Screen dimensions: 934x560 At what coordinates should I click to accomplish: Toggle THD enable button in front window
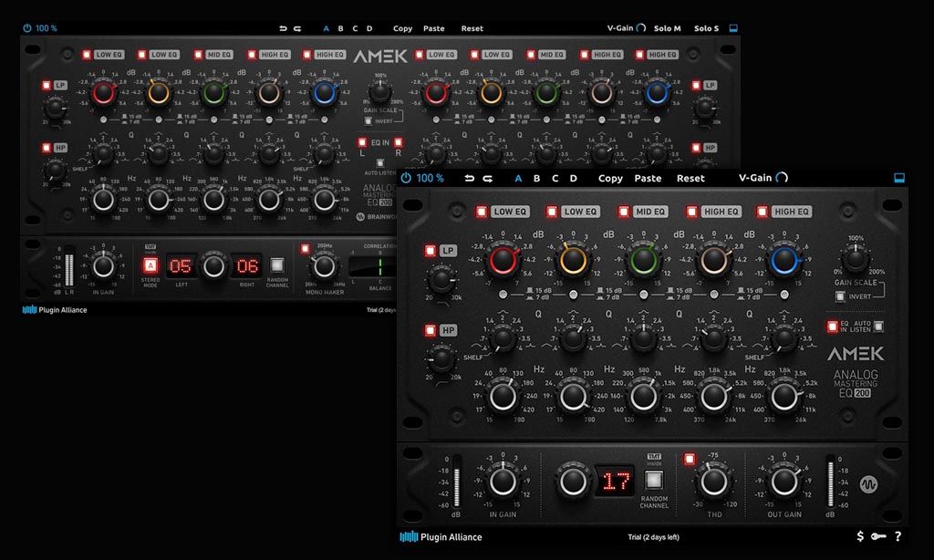point(690,459)
